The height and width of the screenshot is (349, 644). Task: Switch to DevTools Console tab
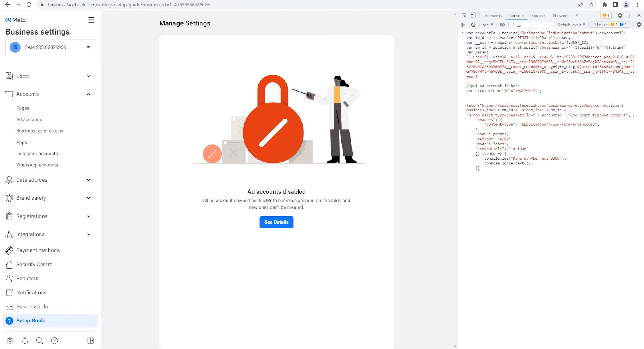[x=516, y=16]
